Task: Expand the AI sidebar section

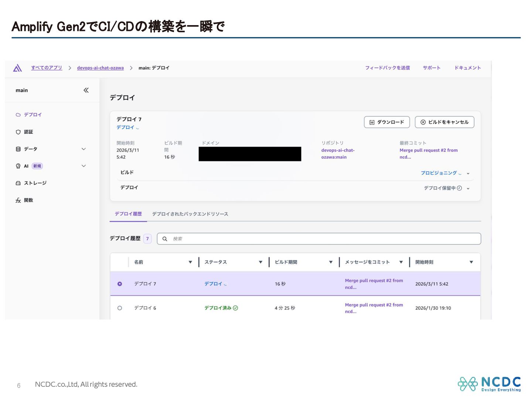Action: (83, 166)
